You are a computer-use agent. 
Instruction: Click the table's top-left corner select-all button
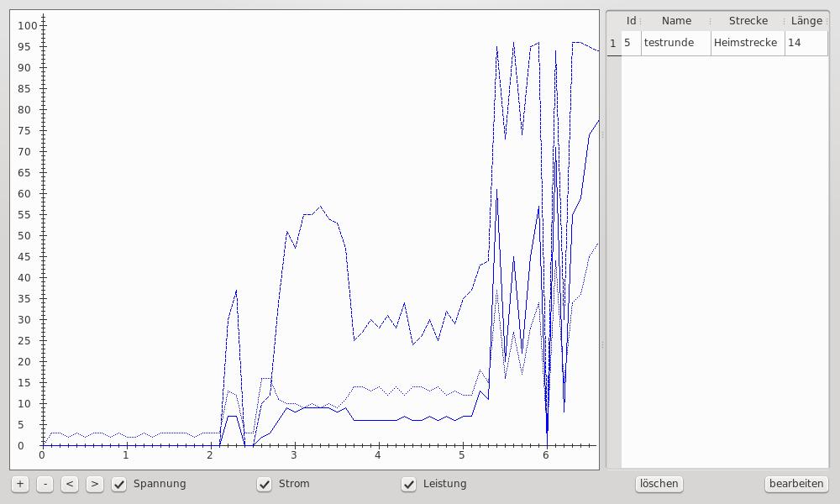click(613, 21)
